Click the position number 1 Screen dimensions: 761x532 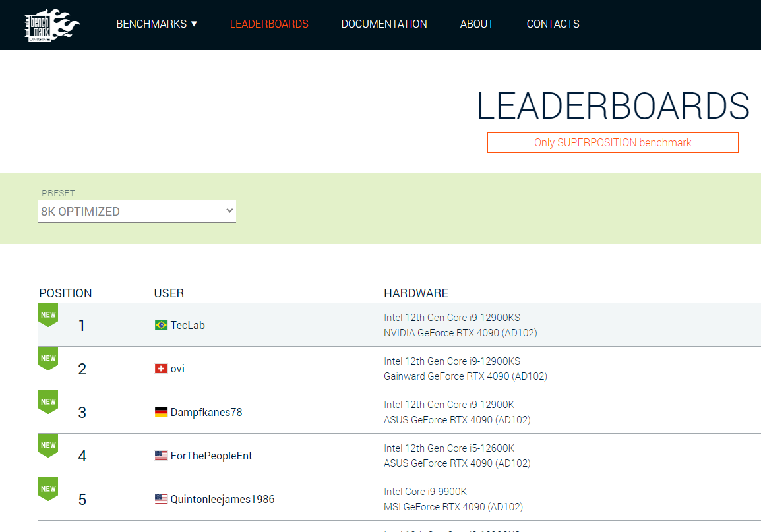(82, 326)
